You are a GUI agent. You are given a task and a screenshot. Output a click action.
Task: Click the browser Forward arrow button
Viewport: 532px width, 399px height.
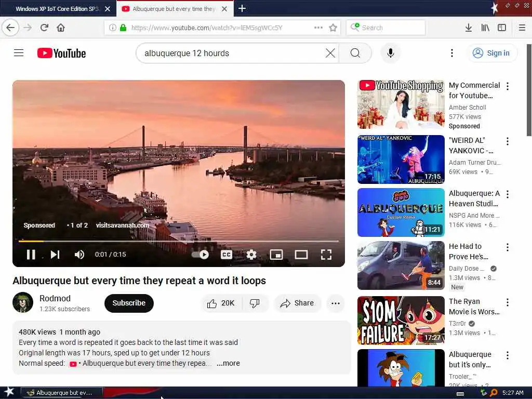coord(28,28)
